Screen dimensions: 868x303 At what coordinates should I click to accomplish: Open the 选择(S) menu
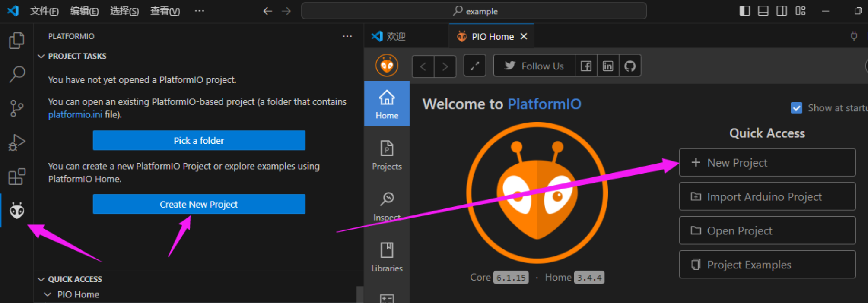click(124, 11)
